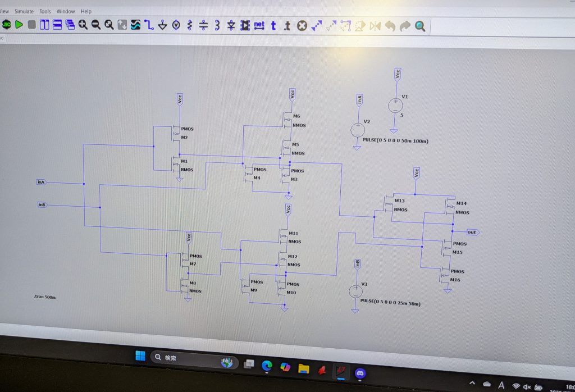This screenshot has height=392, width=575.
Task: Open the Find search magnifier icon
Action: coord(420,26)
